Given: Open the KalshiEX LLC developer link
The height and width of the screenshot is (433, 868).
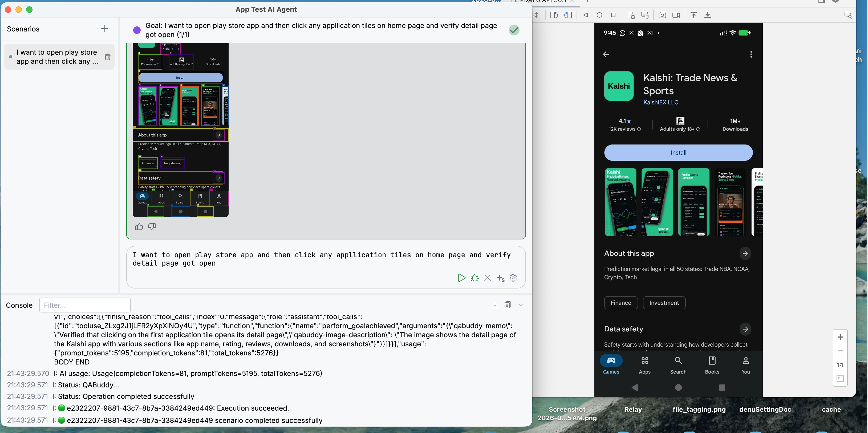Looking at the screenshot, I should [x=660, y=102].
